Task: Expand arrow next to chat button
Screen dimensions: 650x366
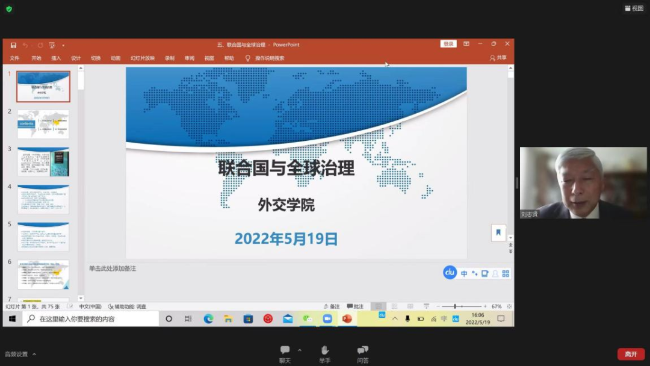Action: tap(300, 350)
